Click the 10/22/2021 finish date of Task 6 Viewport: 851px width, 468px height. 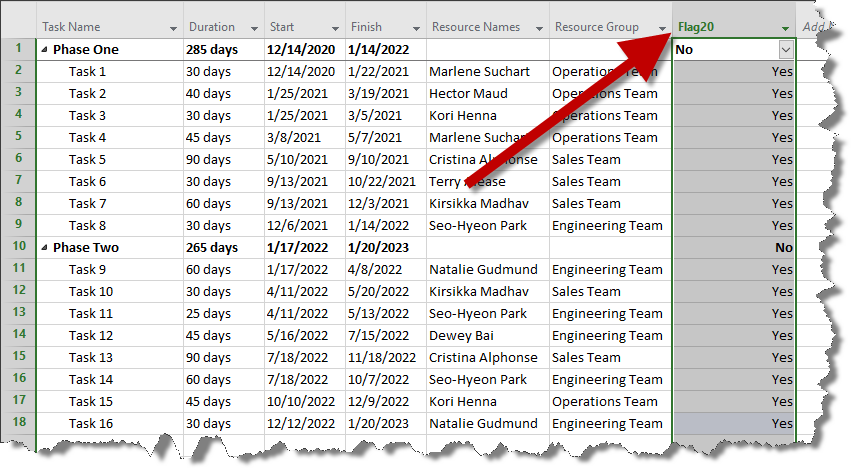click(385, 181)
